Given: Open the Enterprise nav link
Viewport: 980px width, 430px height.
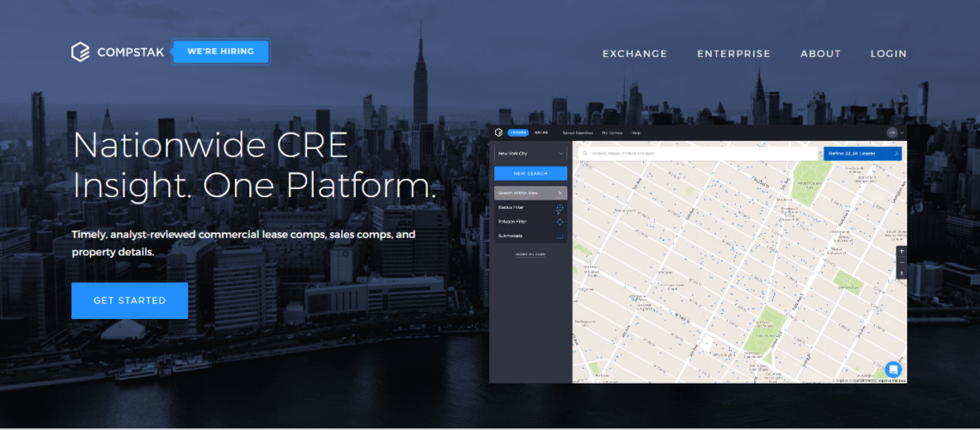Looking at the screenshot, I should point(734,53).
